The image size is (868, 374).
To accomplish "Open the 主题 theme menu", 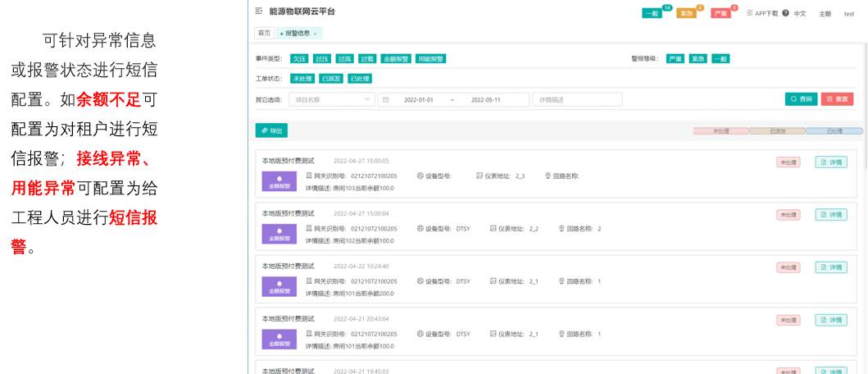I will [825, 13].
